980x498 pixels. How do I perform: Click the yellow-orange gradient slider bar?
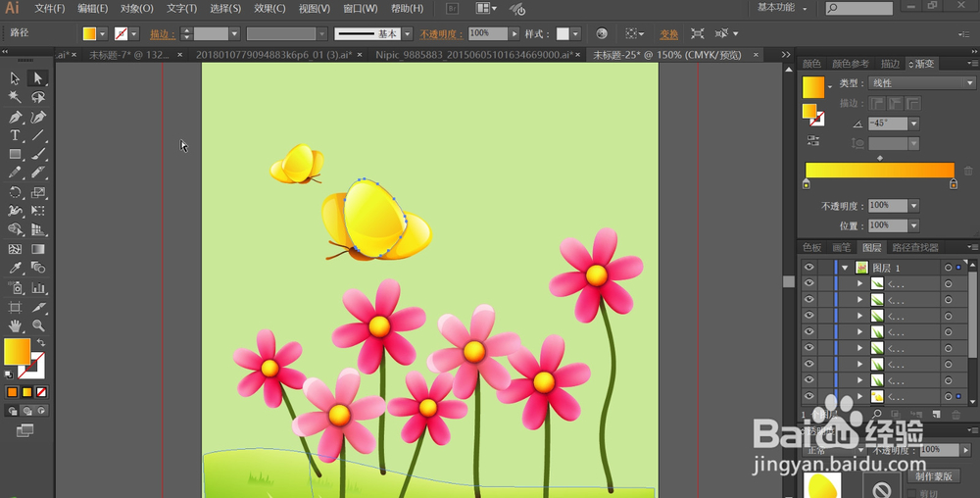point(879,170)
